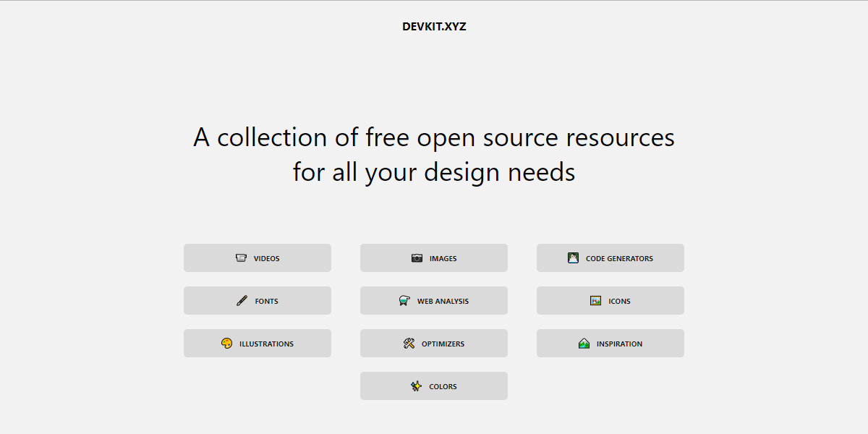Click the pen icon beside Fonts
The width and height of the screenshot is (868, 434).
coord(242,301)
